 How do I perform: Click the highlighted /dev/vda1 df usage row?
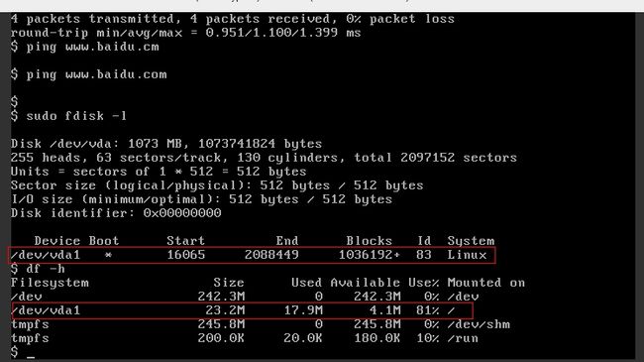(242, 310)
